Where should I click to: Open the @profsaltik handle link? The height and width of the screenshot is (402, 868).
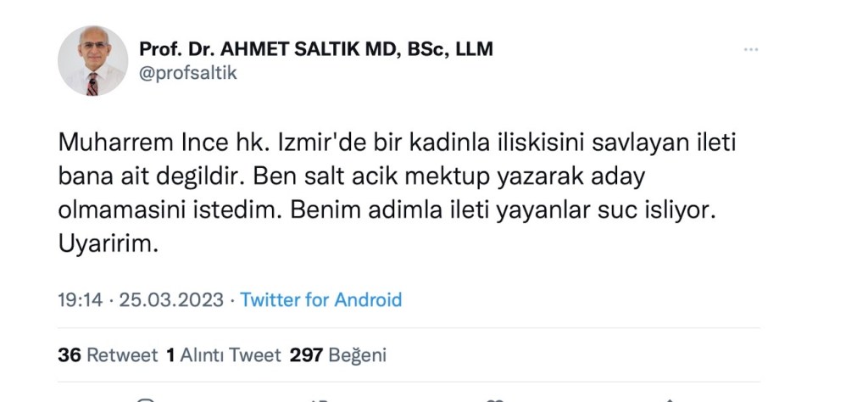coord(187,73)
